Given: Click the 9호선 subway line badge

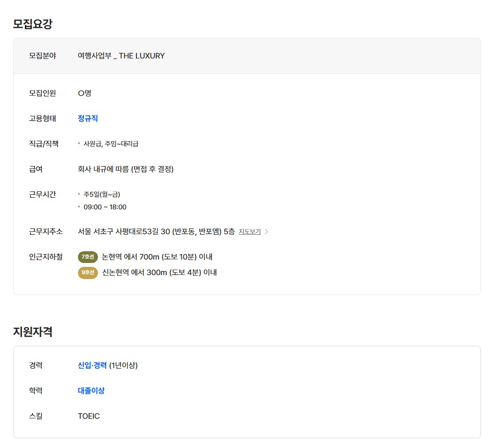Looking at the screenshot, I should (x=88, y=272).
